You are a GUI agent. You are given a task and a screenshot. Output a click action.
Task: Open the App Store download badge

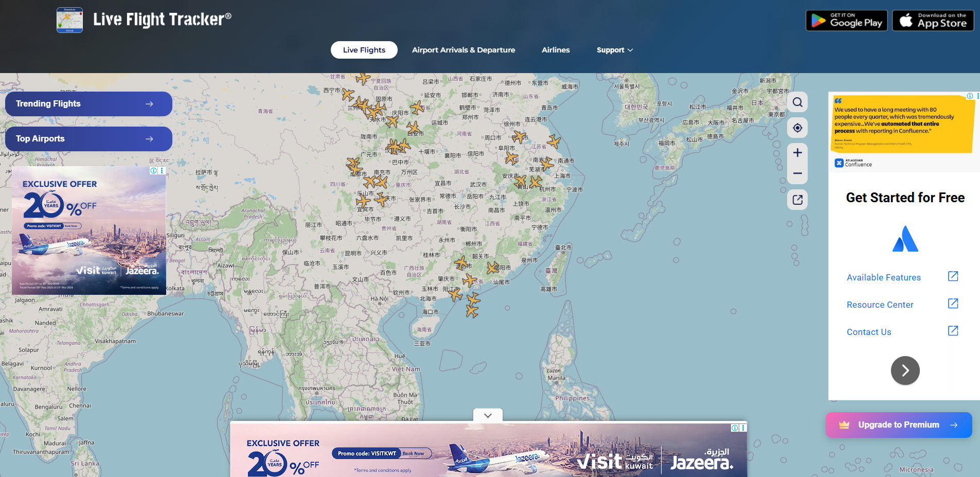pyautogui.click(x=933, y=21)
